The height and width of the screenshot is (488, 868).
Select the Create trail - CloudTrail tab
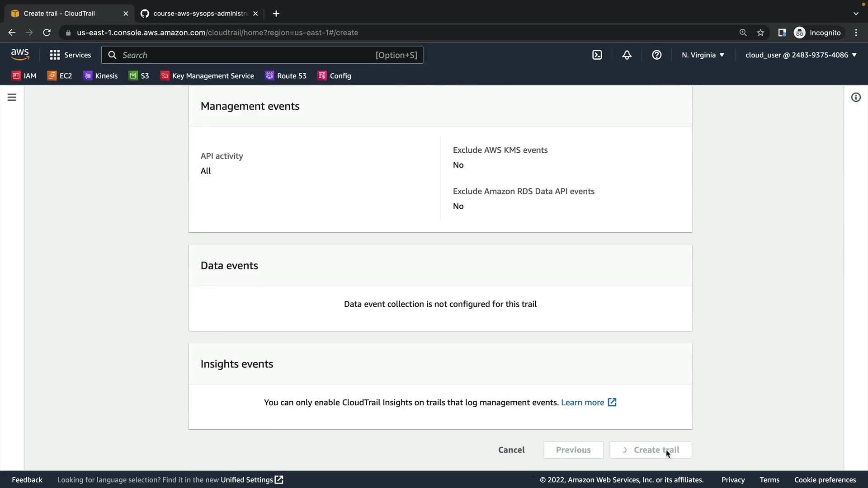[68, 14]
